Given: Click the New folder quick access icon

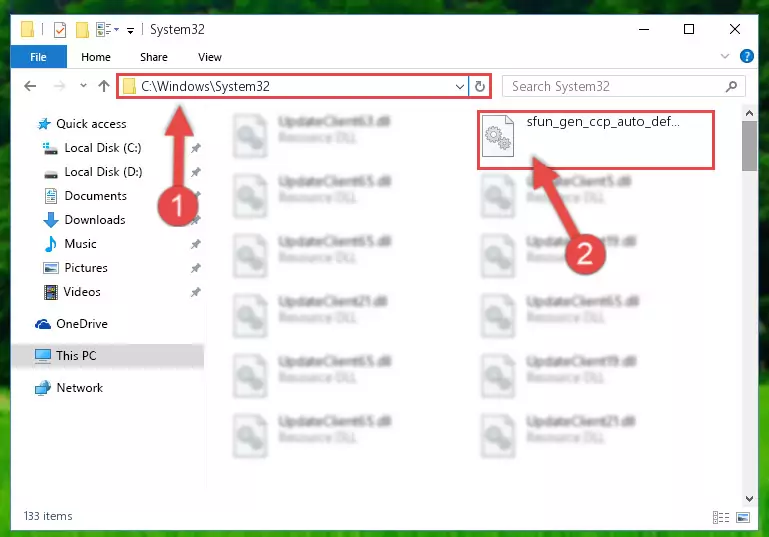Looking at the screenshot, I should (x=82, y=29).
